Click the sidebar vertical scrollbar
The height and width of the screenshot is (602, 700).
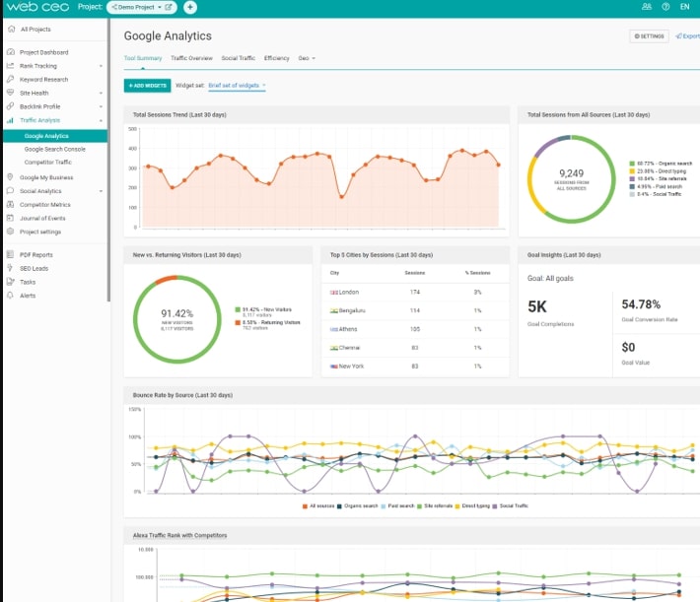pos(108,161)
